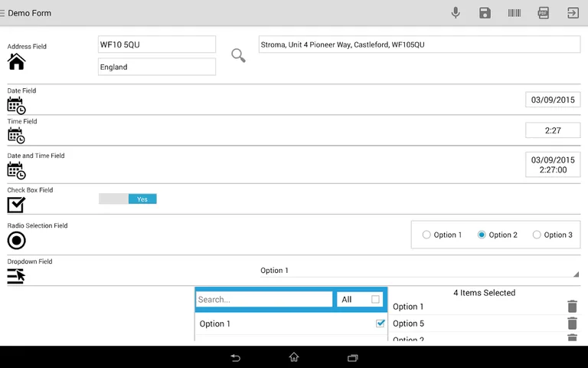Screen dimensions: 588x368
Task: Click the Dropdown Field label
Action: click(30, 261)
